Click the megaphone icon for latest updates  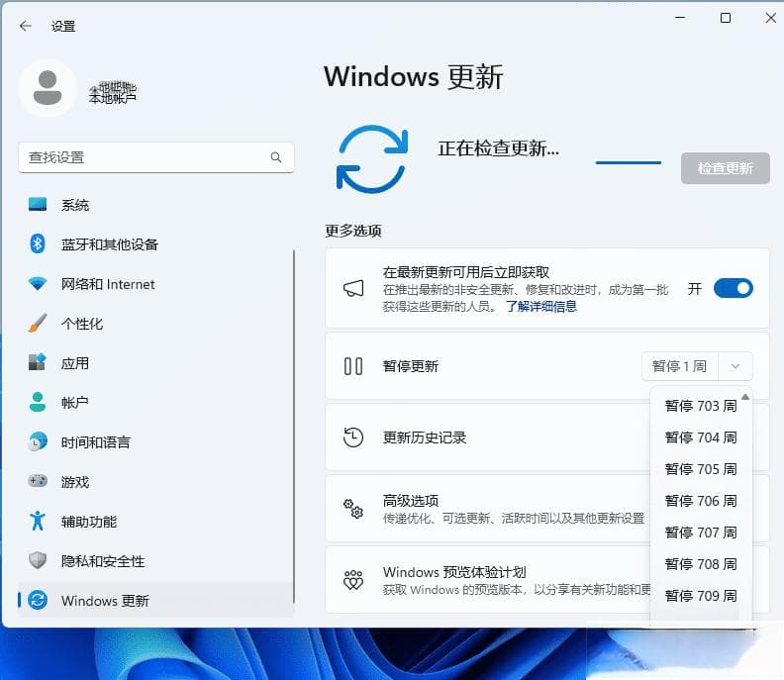[353, 288]
